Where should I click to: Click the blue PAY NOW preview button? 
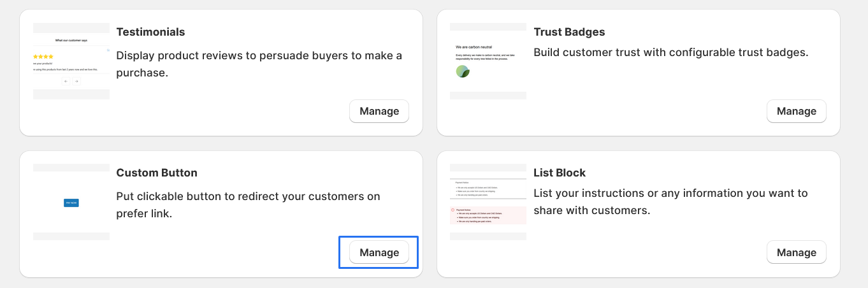(x=71, y=203)
